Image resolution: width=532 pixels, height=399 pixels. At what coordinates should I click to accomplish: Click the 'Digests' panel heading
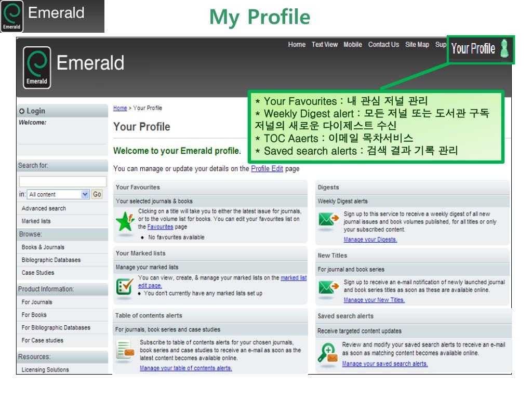click(x=328, y=187)
